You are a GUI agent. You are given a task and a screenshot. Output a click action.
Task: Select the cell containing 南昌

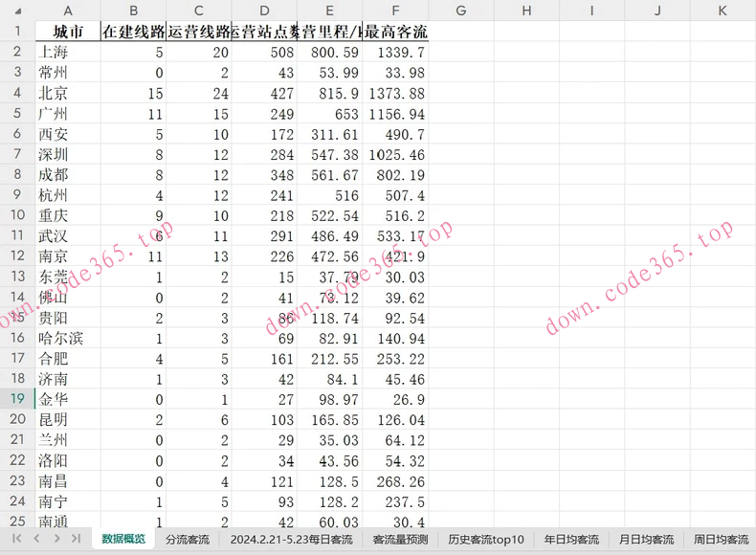point(68,481)
